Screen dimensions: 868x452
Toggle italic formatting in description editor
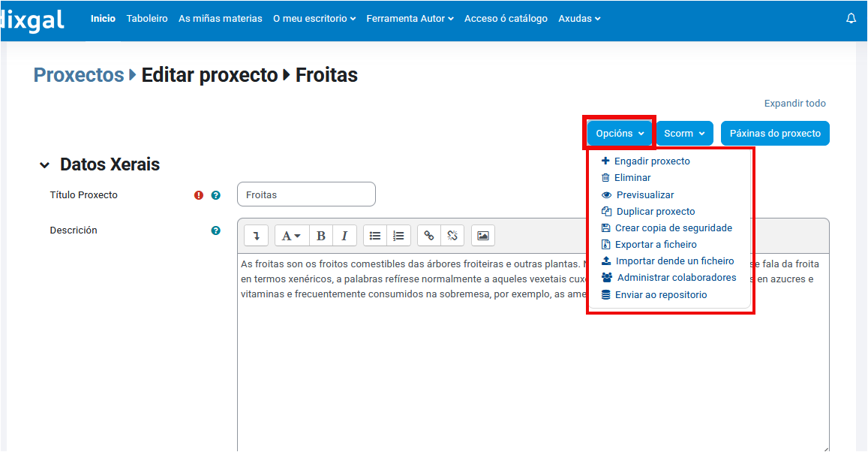pos(344,236)
